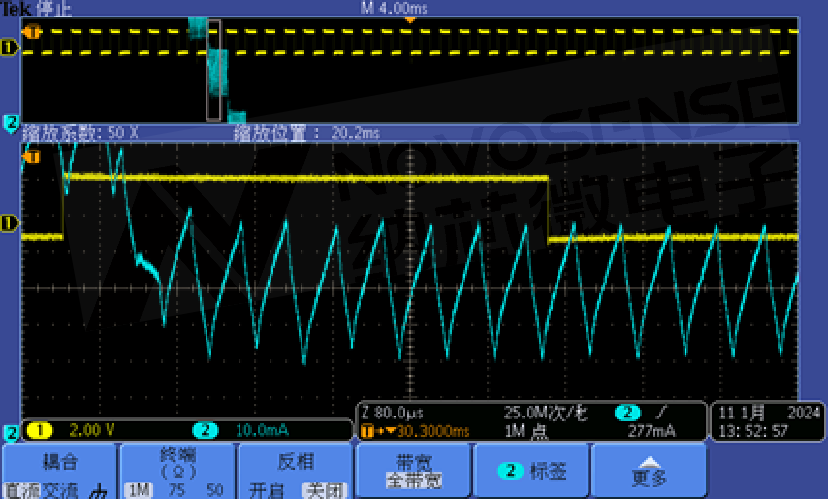The height and width of the screenshot is (499, 828).
Task: Select ground coupling symbol in 耦合 menu
Action: [x=99, y=492]
